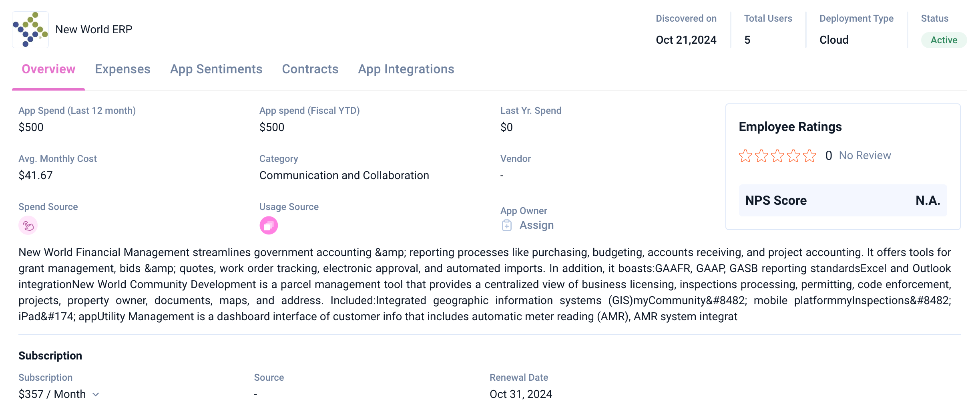Click the Last Yr. Spend $0 value

coord(506,127)
